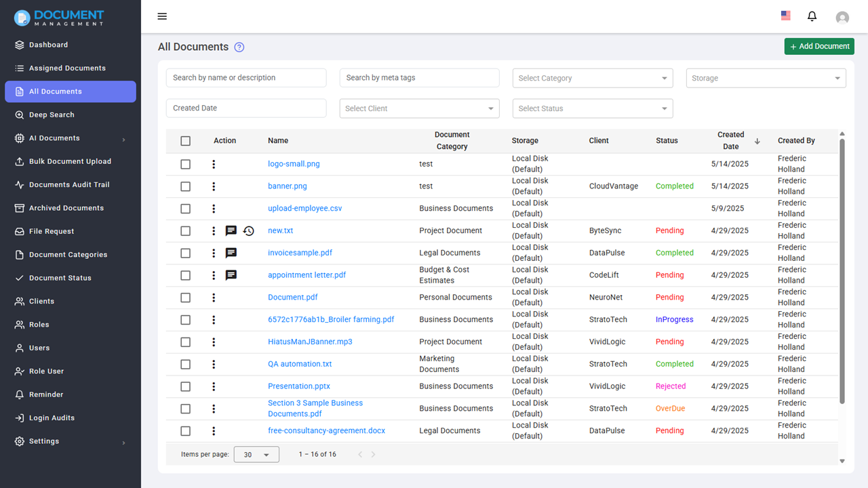Open comments for new.txt
This screenshot has height=488, width=868.
[231, 231]
